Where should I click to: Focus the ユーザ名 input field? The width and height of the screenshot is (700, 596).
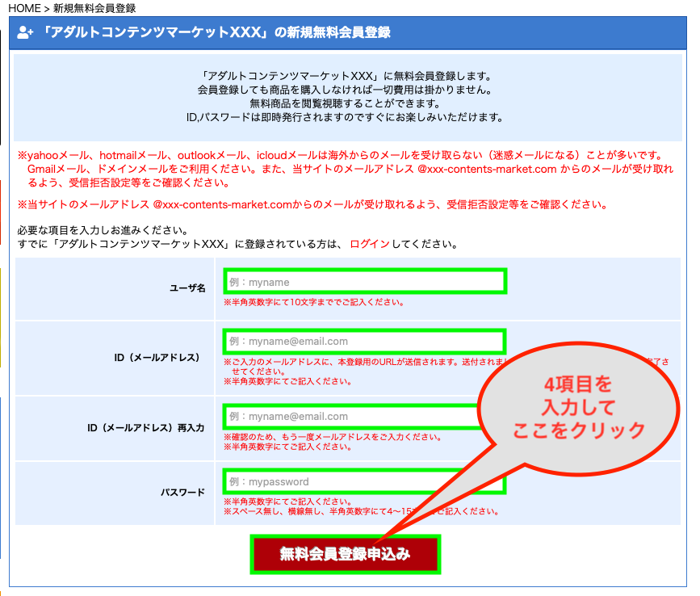[x=363, y=282]
